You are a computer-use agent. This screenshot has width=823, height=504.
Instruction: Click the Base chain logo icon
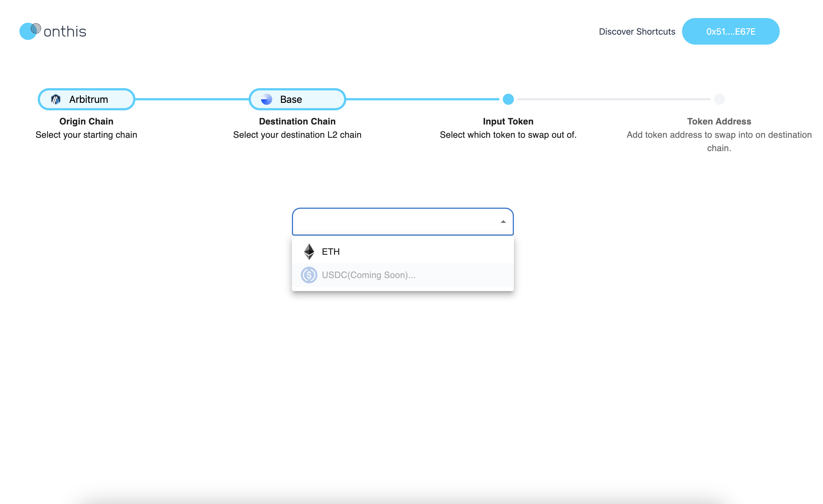click(267, 99)
